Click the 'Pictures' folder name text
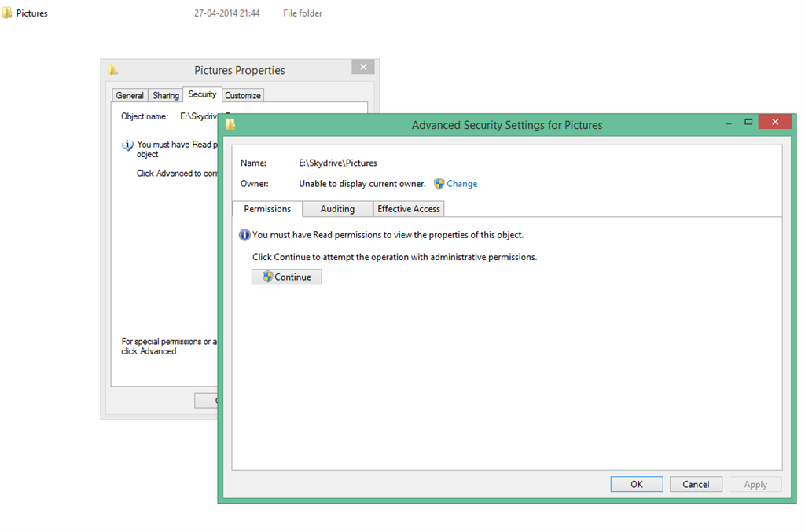 click(x=31, y=13)
